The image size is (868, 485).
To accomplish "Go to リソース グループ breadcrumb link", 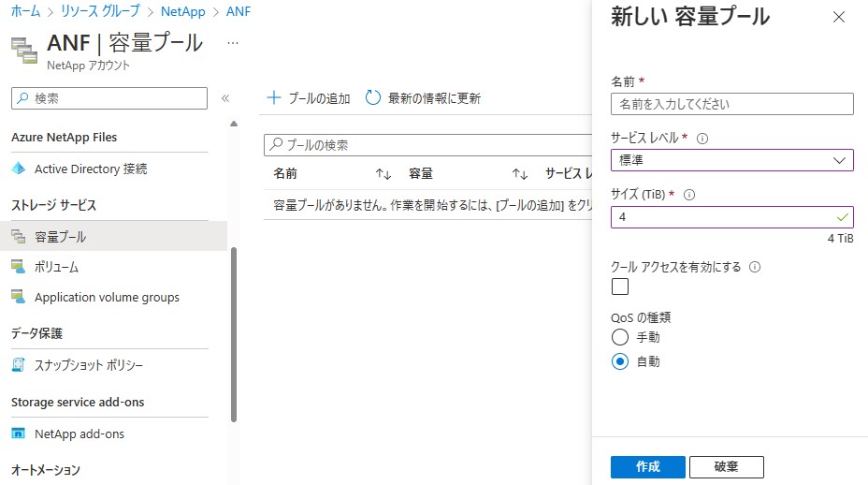I will tap(100, 11).
